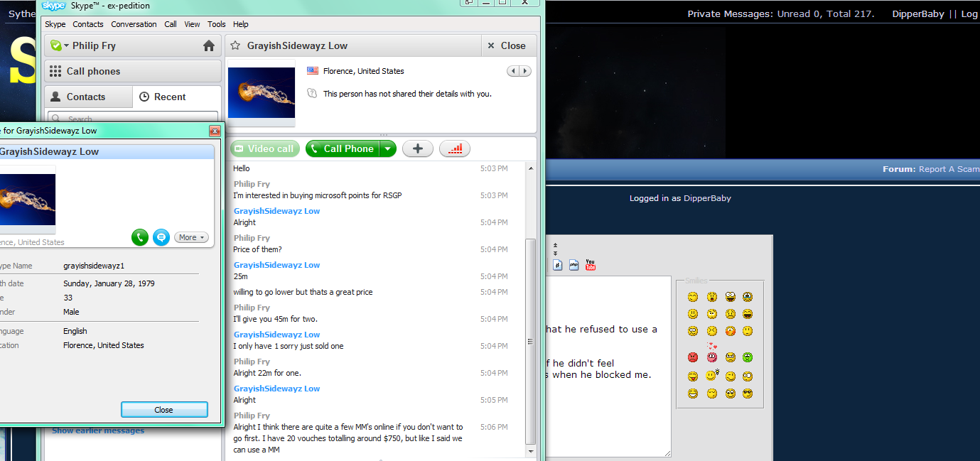Image resolution: width=980 pixels, height=461 pixels.
Task: Insert the sunglasses cool smiley
Action: tap(748, 394)
